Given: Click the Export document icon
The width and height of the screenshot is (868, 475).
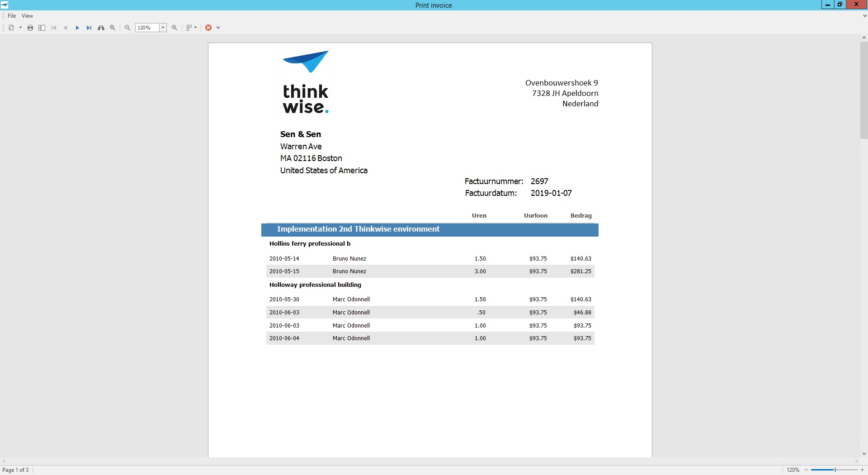Looking at the screenshot, I should point(11,28).
